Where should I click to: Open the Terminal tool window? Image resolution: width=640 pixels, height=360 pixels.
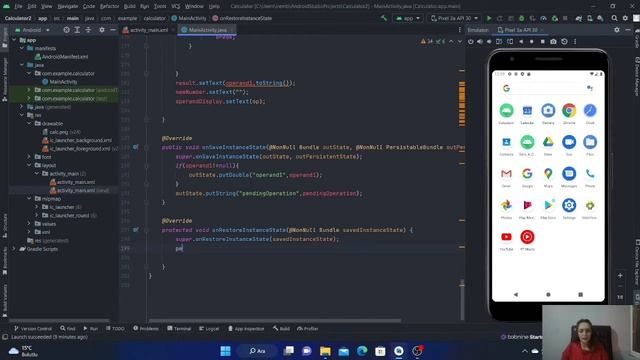pyautogui.click(x=179, y=329)
